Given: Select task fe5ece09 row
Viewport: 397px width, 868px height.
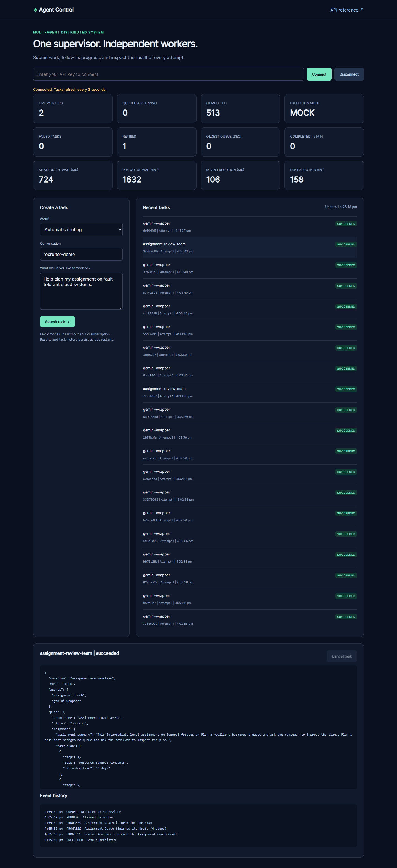Looking at the screenshot, I should point(250,517).
